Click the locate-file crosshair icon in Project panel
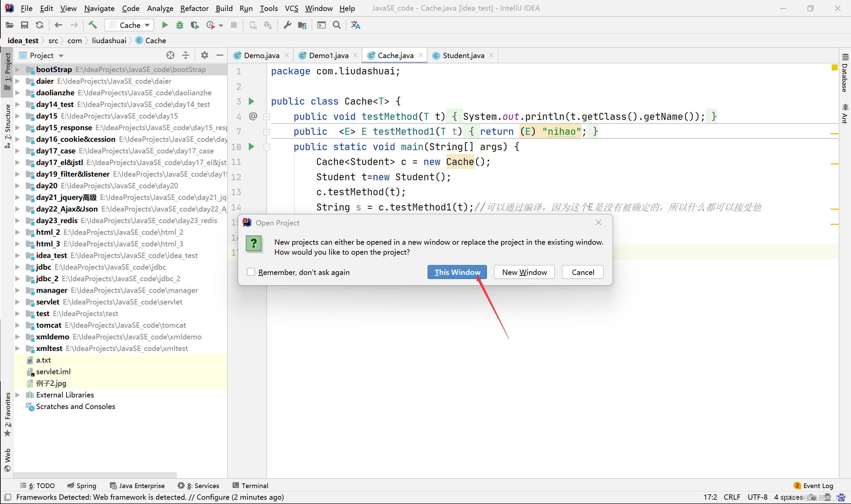Viewport: 851px width, 504px height. pyautogui.click(x=170, y=55)
